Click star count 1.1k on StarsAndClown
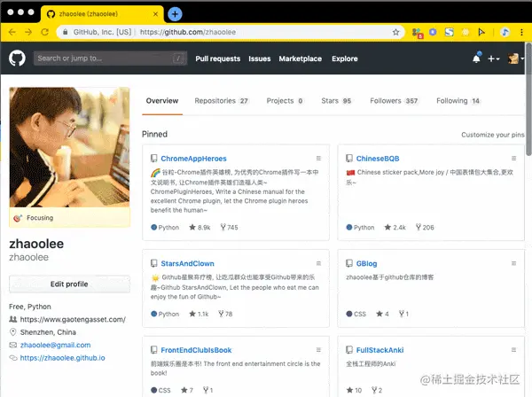 coord(199,314)
